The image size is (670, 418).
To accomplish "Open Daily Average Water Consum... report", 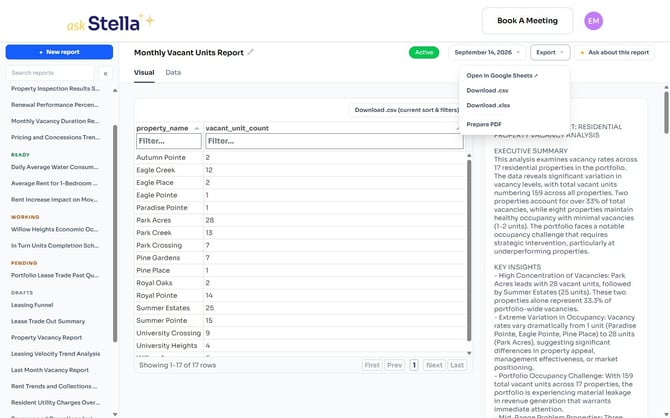I will (54, 167).
